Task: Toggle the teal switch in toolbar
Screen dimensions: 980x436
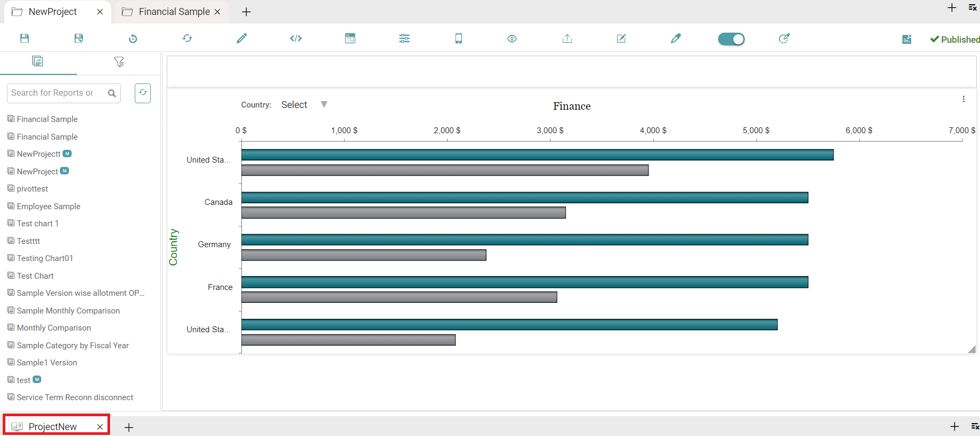Action: [x=731, y=39]
